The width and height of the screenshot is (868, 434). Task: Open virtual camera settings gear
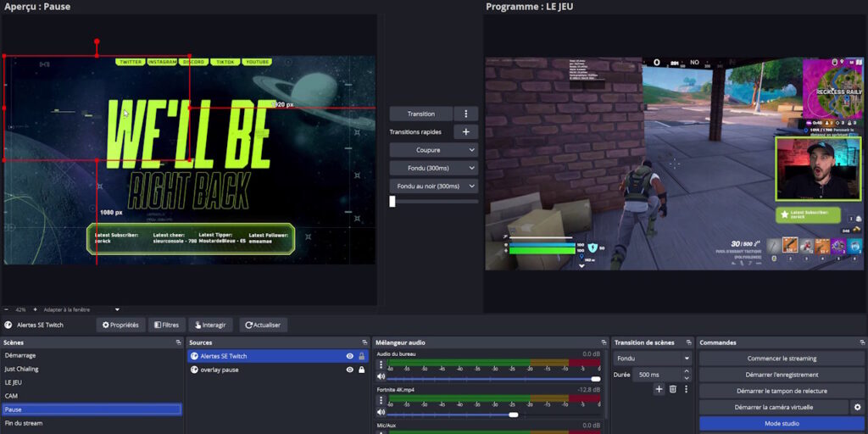pyautogui.click(x=858, y=407)
